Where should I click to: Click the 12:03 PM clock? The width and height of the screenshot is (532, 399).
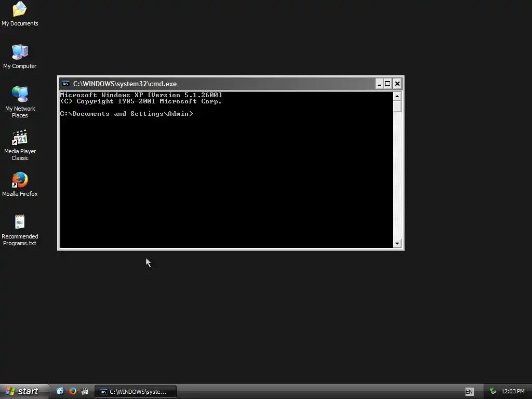513,392
